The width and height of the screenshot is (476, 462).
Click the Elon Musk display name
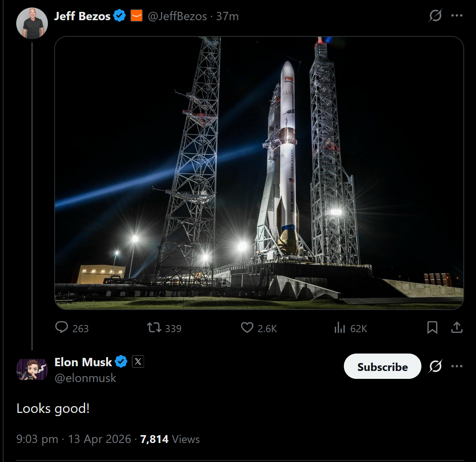coord(83,362)
